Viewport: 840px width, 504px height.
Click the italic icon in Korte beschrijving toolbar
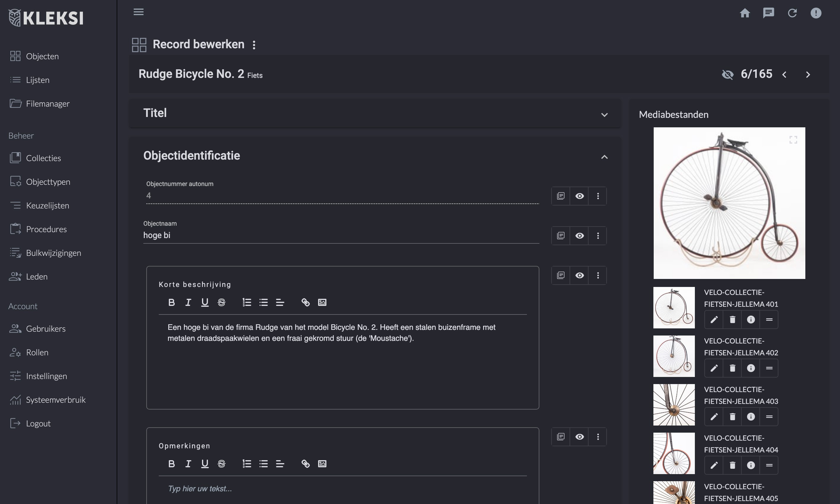pyautogui.click(x=187, y=302)
